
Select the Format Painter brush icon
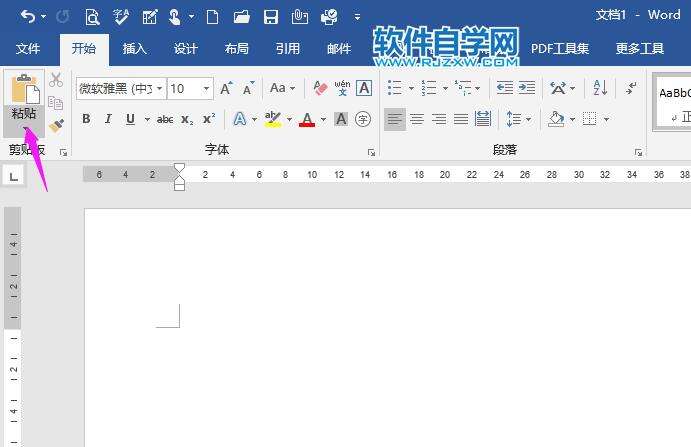pyautogui.click(x=56, y=126)
